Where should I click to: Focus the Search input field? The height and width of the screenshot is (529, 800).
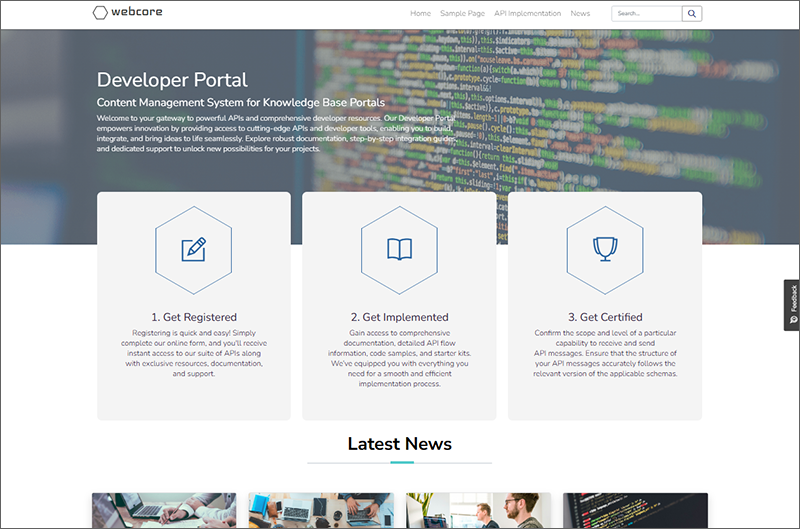646,14
